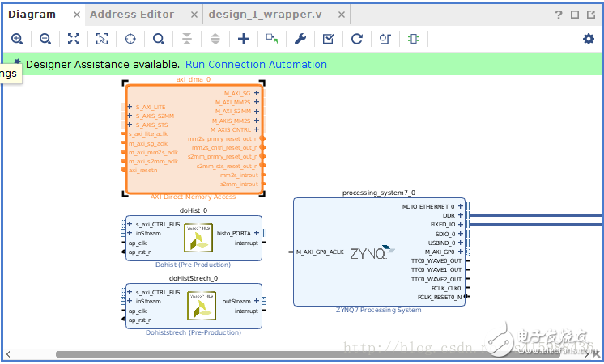The width and height of the screenshot is (604, 364).
Task: Expand outStream port on doHistStrech_0
Action: pyautogui.click(x=257, y=301)
